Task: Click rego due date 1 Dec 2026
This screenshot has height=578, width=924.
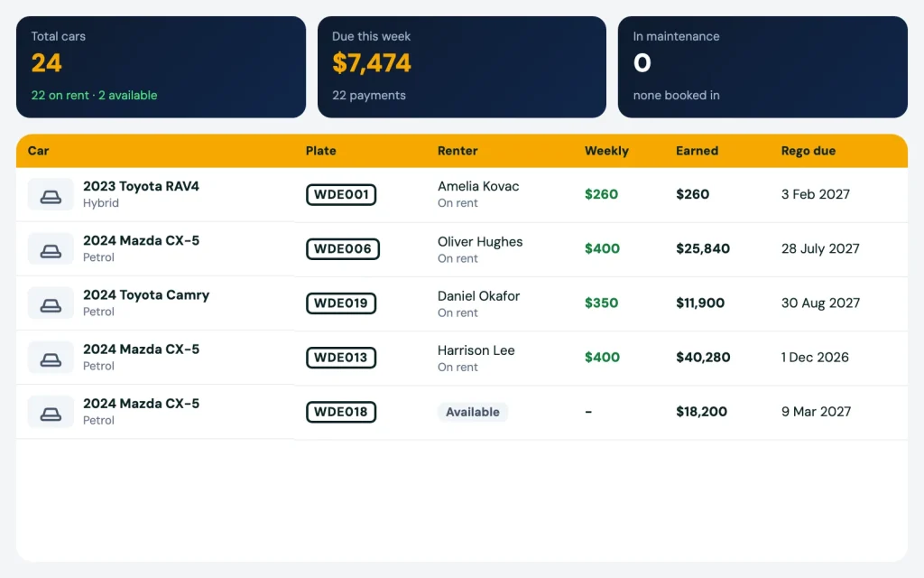Action: click(815, 358)
